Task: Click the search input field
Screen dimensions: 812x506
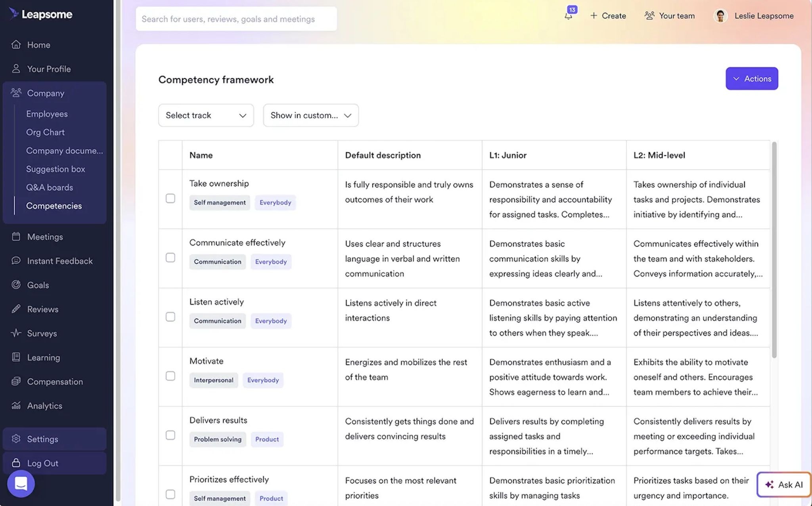Action: [x=236, y=19]
